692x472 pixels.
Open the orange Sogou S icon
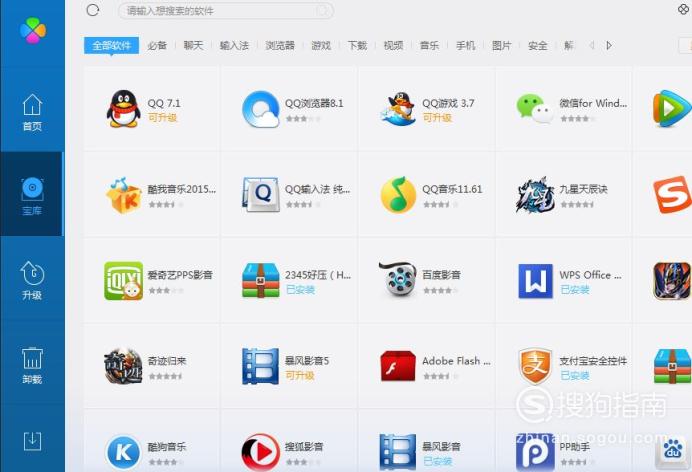tap(672, 195)
